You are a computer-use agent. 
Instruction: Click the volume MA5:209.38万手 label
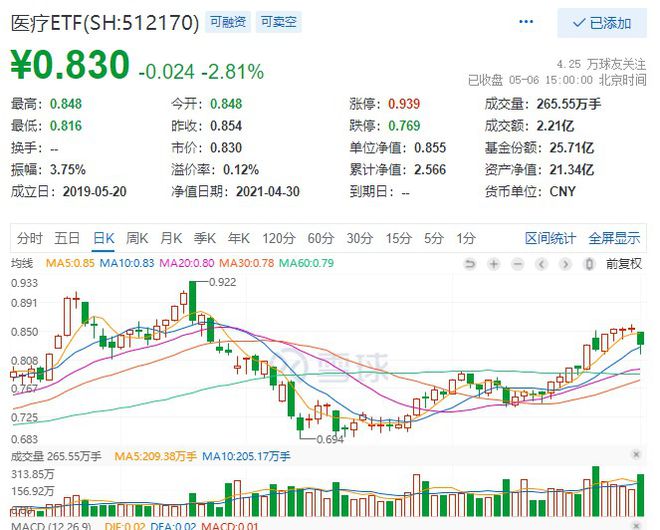155,456
